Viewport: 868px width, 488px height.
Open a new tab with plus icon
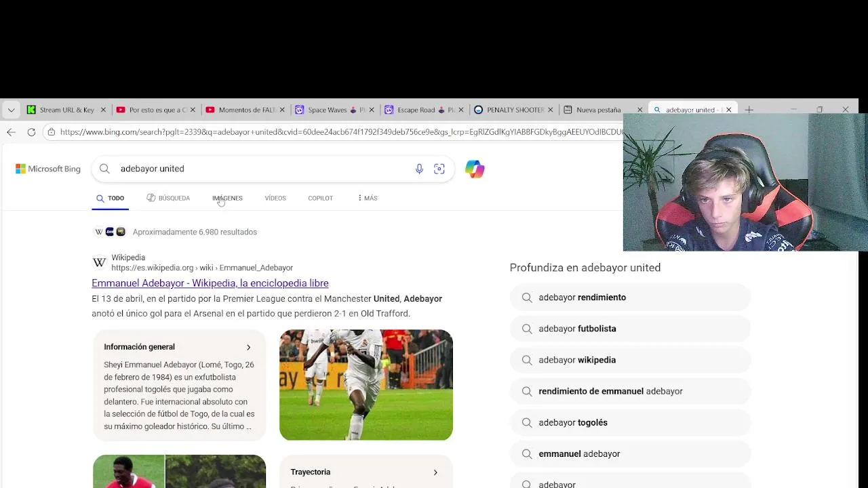tap(749, 110)
